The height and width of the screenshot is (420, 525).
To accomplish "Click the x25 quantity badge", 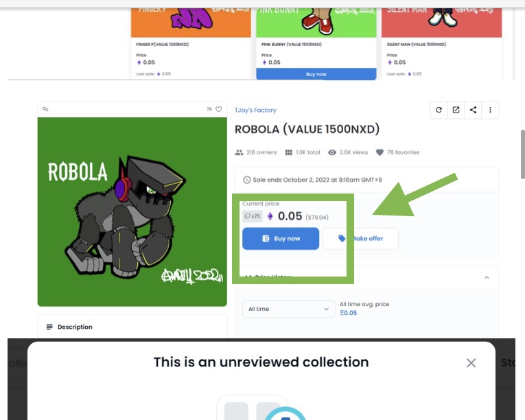I will 253,216.
